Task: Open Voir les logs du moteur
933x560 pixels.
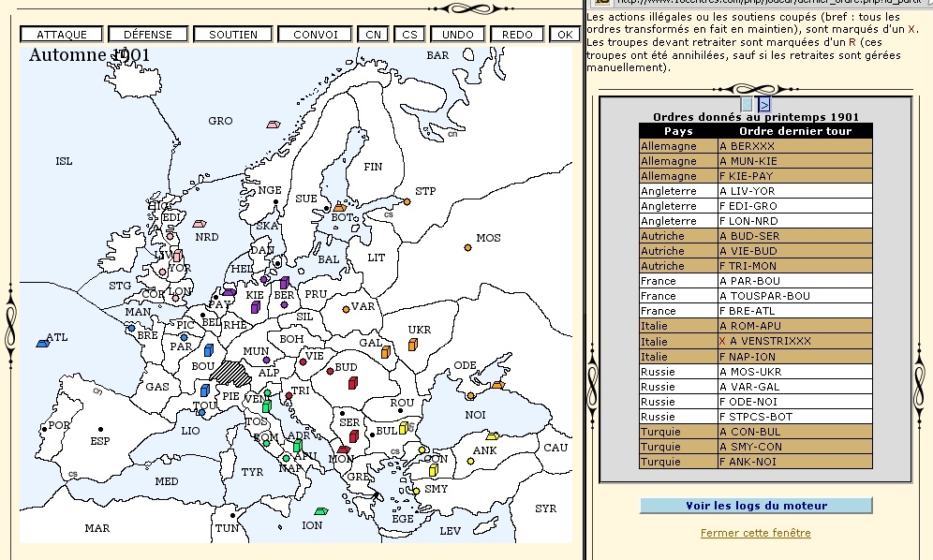Action: click(756, 506)
